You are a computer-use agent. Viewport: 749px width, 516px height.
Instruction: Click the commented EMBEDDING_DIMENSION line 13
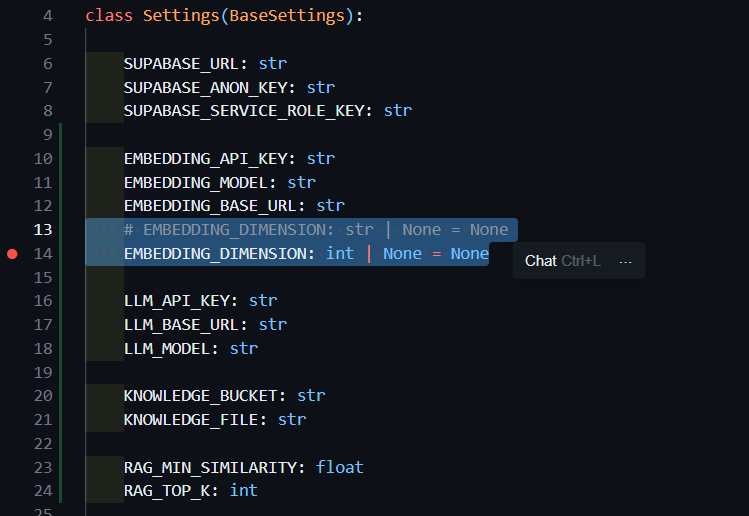[x=316, y=230]
